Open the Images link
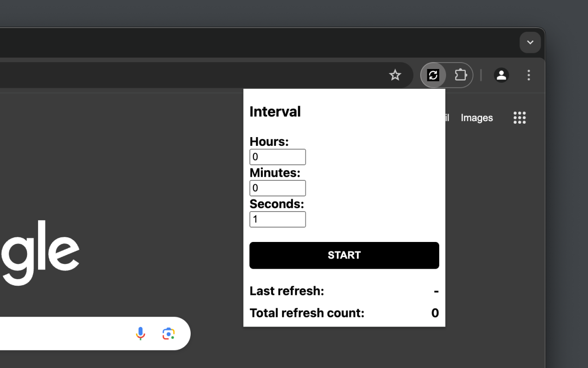Image resolution: width=588 pixels, height=368 pixels. (476, 118)
